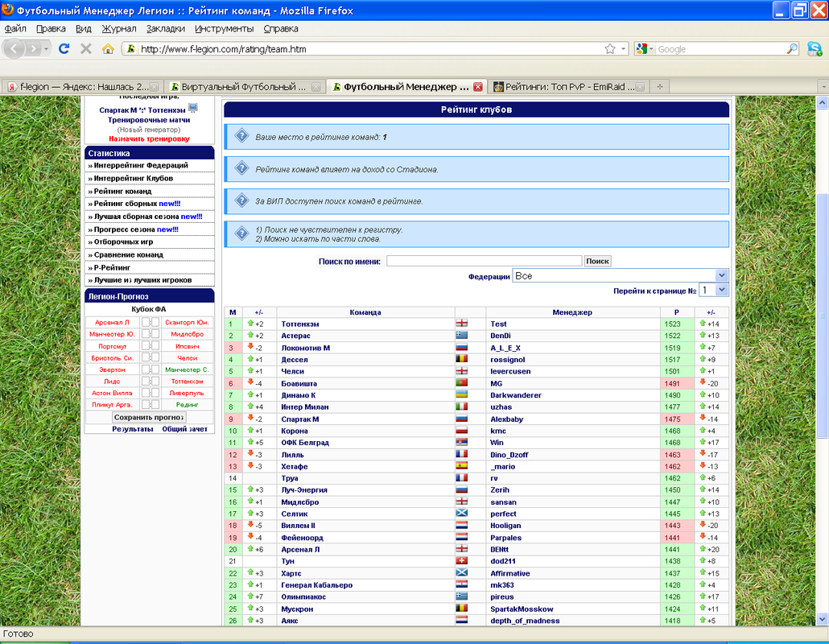
Task: Click the magnifier in the Google search box
Action: (x=792, y=48)
